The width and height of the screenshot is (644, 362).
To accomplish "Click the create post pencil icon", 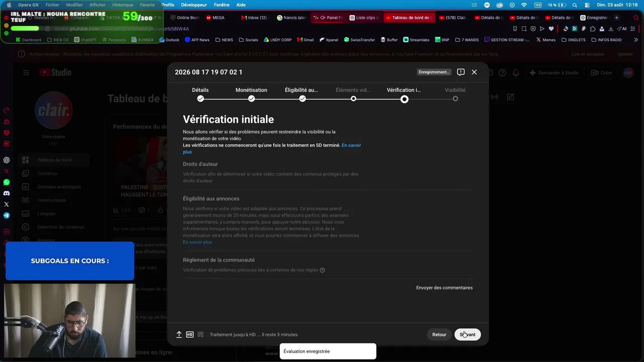I will click(510, 97).
